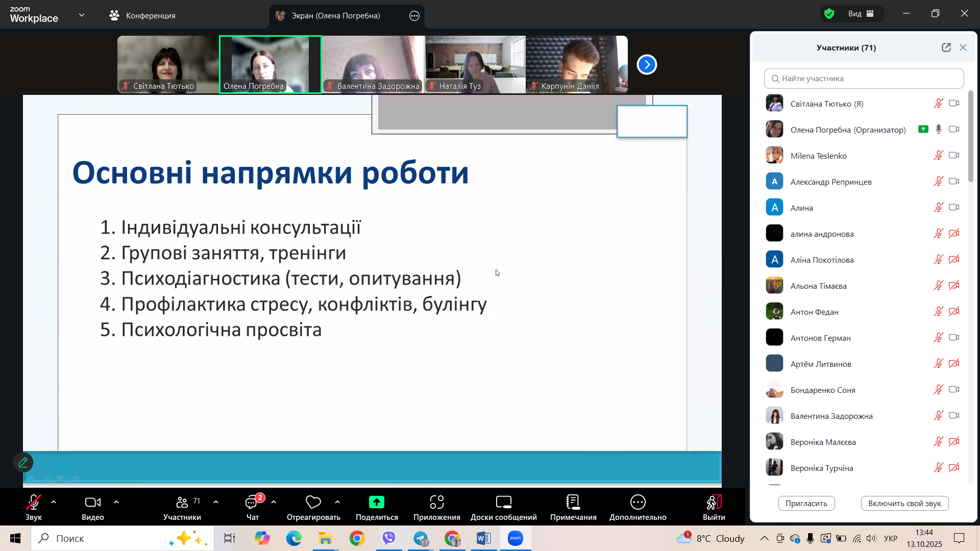This screenshot has width=980, height=551.
Task: Click the annotation pencil icon on slide
Action: tap(23, 462)
